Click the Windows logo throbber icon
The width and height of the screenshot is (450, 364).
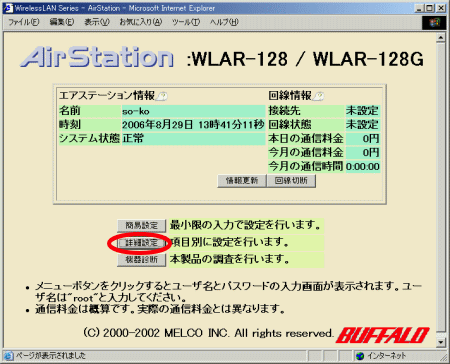point(434,22)
